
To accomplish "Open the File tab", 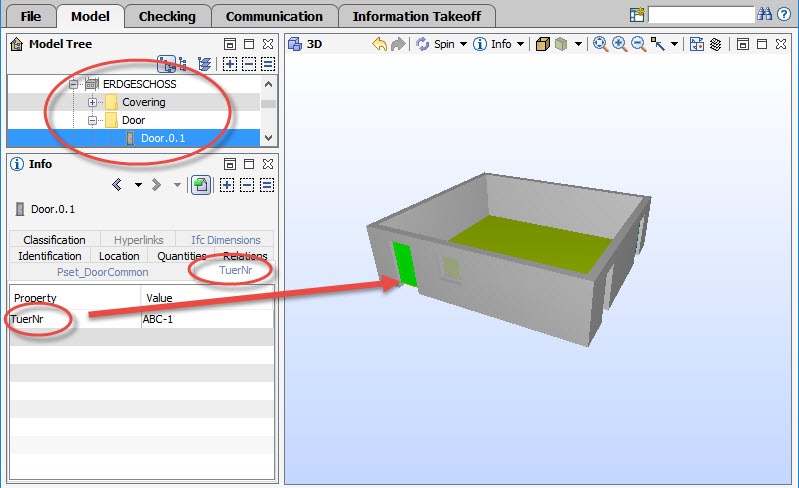I will tap(31, 16).
